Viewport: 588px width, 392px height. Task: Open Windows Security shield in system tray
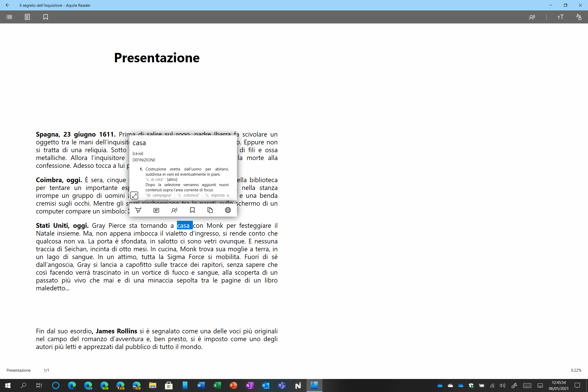click(x=471, y=385)
